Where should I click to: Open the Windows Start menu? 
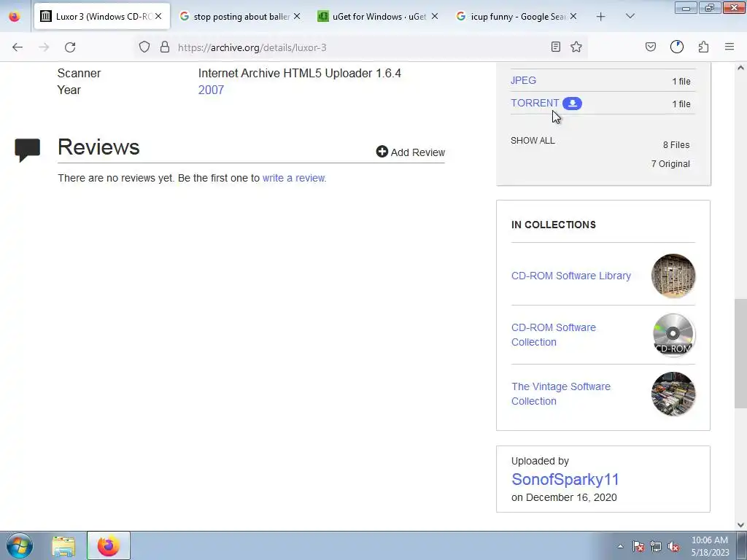coord(20,545)
